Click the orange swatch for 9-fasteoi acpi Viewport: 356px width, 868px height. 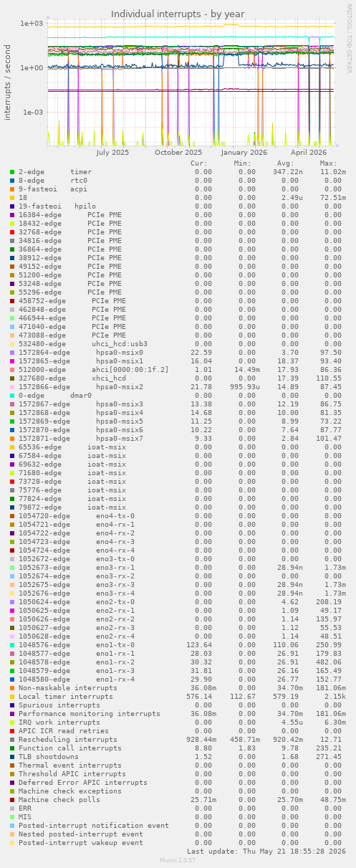pos(12,189)
